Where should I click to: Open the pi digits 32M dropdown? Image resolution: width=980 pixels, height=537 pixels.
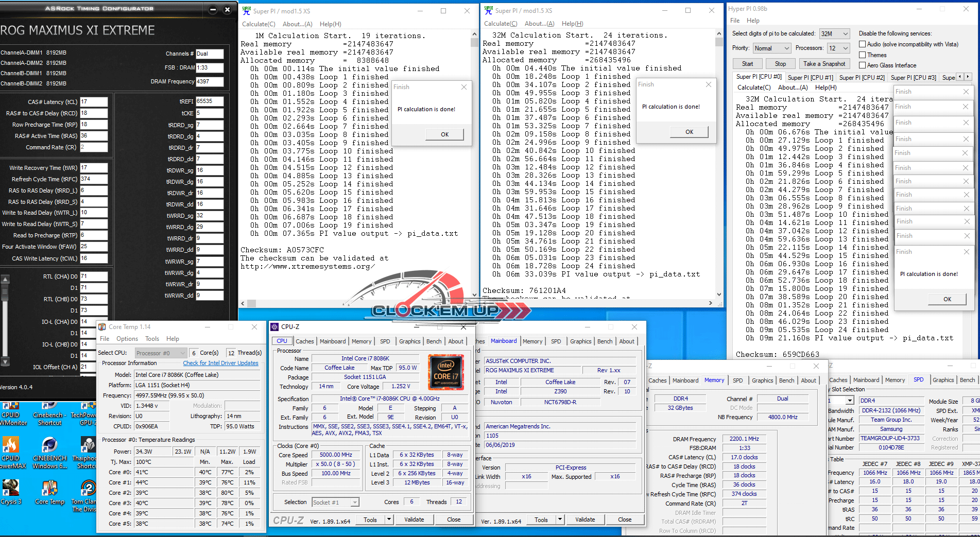pos(834,33)
